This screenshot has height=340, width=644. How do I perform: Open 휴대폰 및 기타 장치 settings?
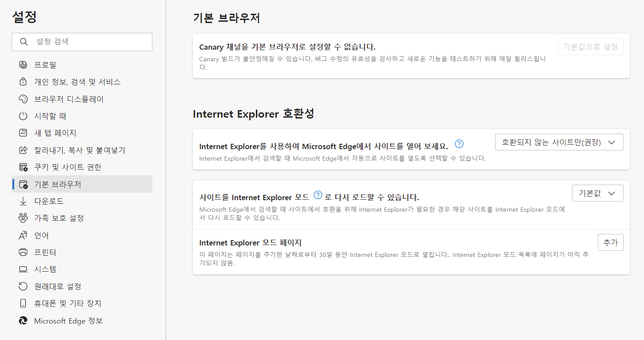click(x=82, y=303)
